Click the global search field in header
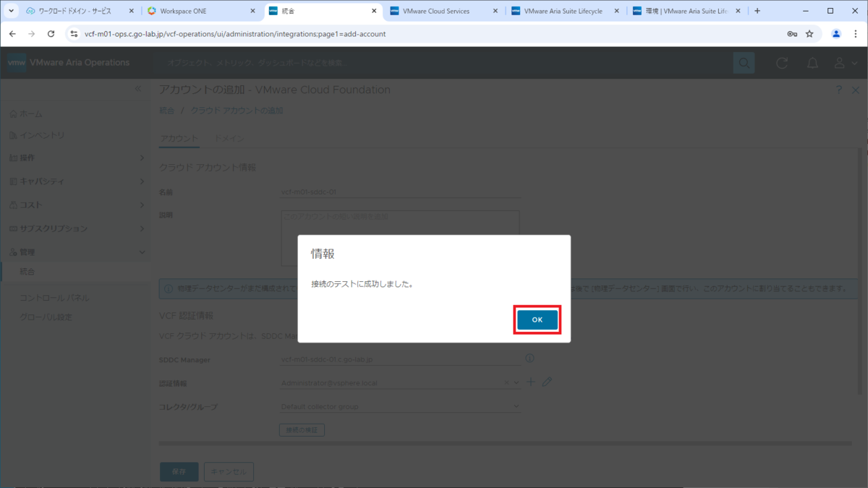868x488 pixels. coord(441,63)
